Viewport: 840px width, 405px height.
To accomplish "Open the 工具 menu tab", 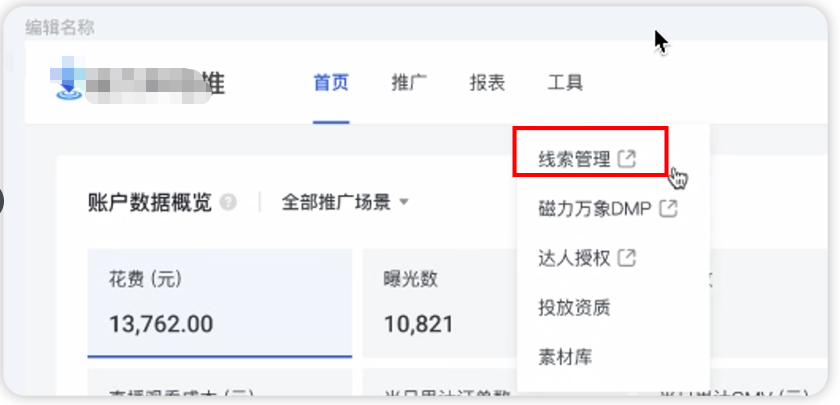I will coord(565,83).
